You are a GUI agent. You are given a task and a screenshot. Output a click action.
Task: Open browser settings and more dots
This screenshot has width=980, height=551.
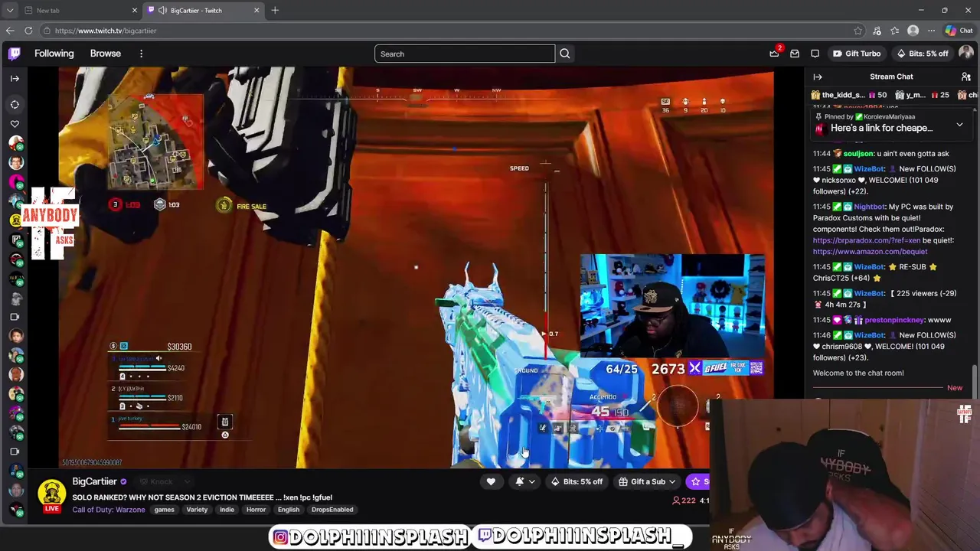pyautogui.click(x=931, y=31)
